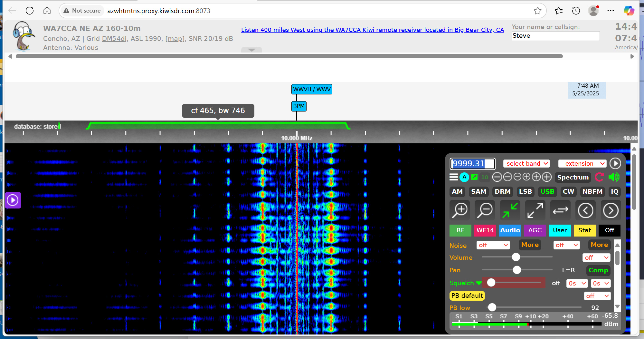Open the select band dropdown
Viewport: 644px width, 339px height.
coord(527,163)
